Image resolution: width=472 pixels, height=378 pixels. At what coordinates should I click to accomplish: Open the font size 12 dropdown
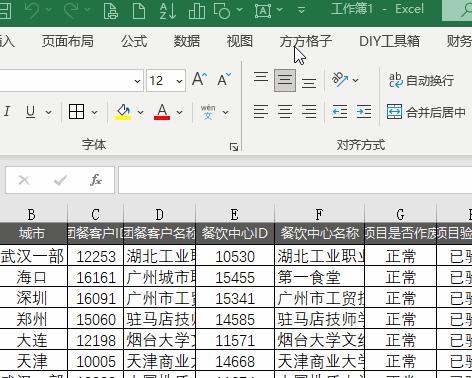click(x=179, y=81)
